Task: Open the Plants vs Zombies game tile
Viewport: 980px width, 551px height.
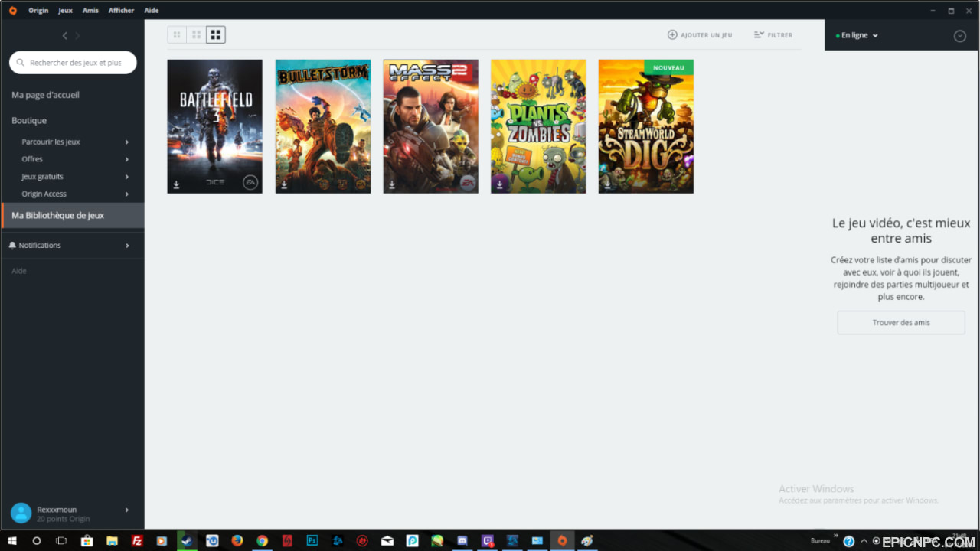Action: [538, 126]
